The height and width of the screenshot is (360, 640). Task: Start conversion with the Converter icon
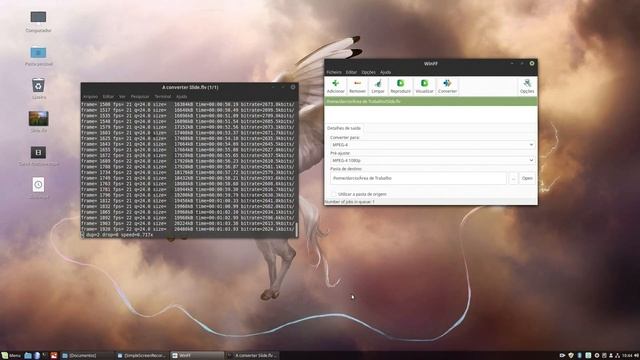(x=447, y=83)
